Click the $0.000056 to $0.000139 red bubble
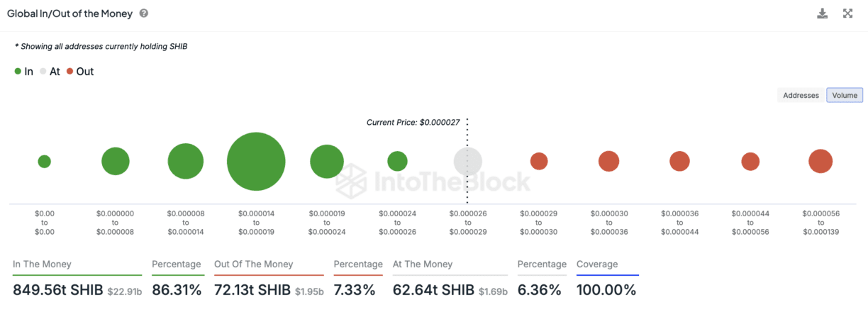Viewport: 868px width, 312px height. (x=820, y=162)
